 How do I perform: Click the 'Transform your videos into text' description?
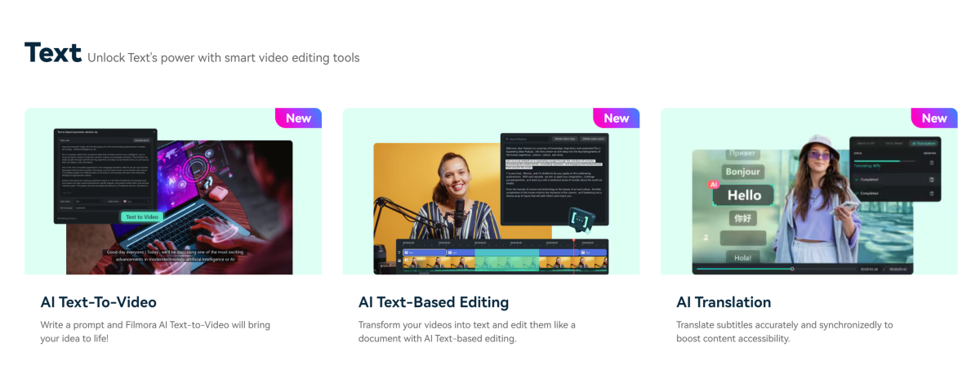pyautogui.click(x=467, y=331)
